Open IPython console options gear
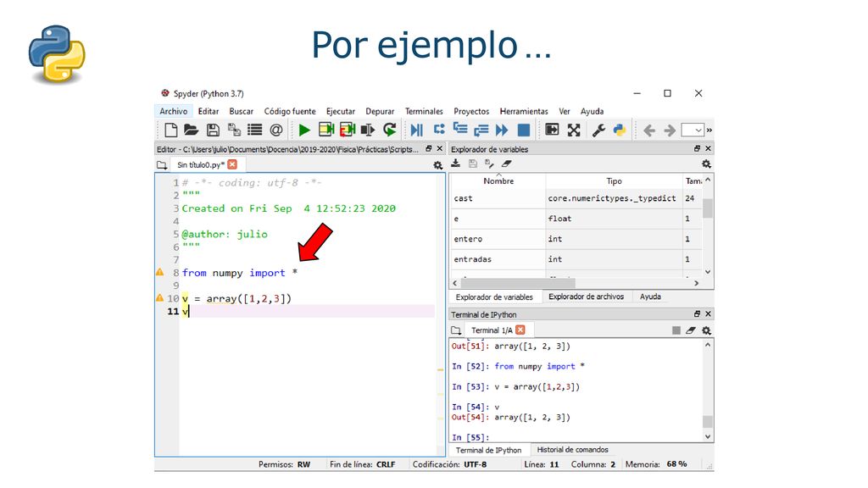This screenshot has height=488, width=868. pyautogui.click(x=706, y=330)
